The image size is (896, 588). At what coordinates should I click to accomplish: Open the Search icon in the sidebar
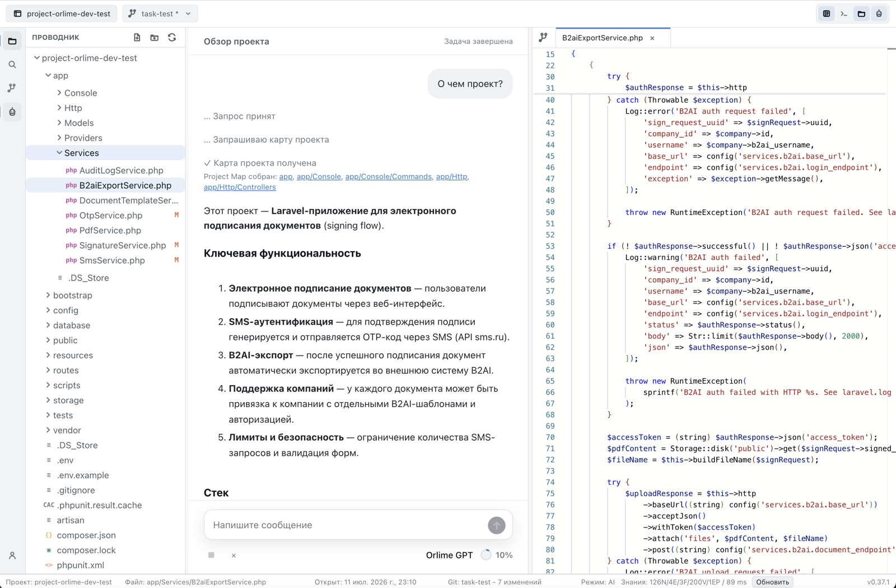tap(12, 64)
